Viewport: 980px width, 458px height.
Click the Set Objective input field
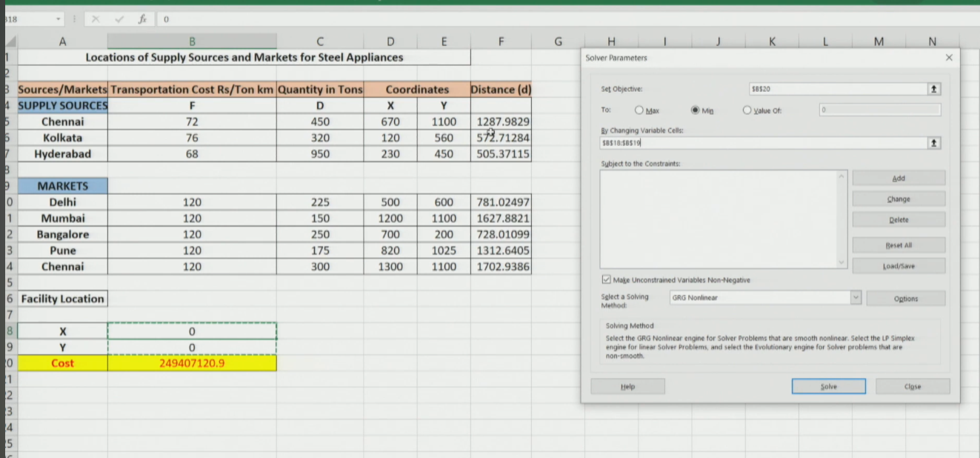point(838,89)
